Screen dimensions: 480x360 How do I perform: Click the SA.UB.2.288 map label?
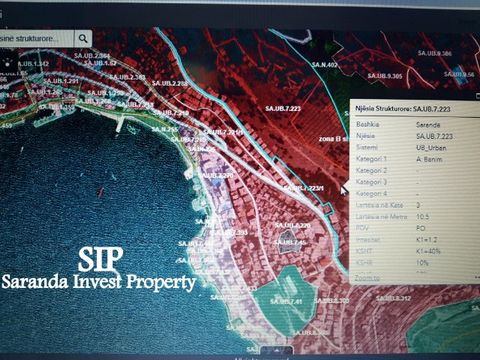[x=170, y=83]
